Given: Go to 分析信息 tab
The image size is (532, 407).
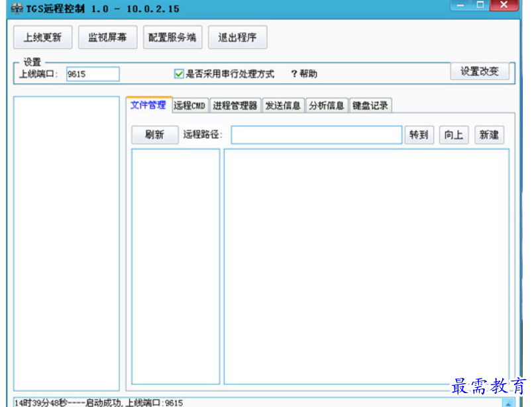Looking at the screenshot, I should point(327,105).
